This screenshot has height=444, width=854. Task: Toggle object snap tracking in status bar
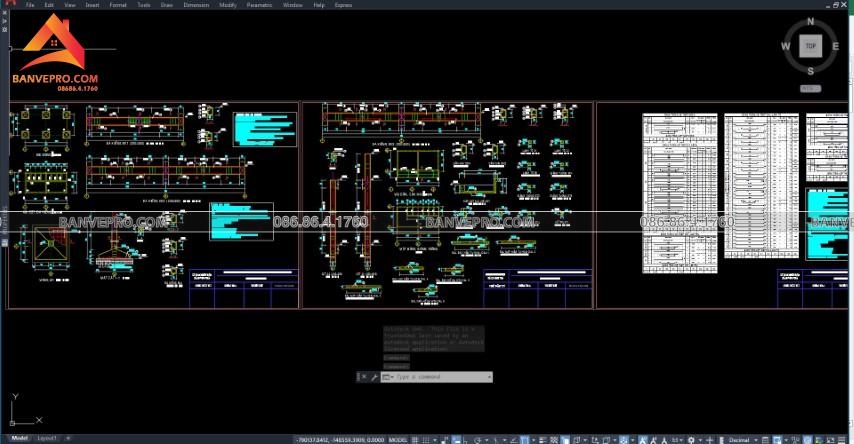coord(513,439)
